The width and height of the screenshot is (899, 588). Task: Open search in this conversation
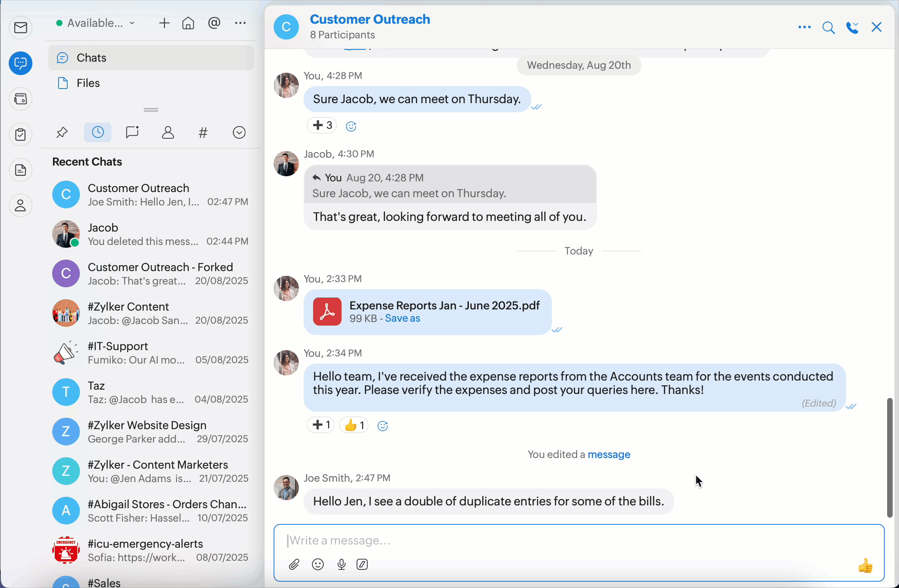[828, 27]
